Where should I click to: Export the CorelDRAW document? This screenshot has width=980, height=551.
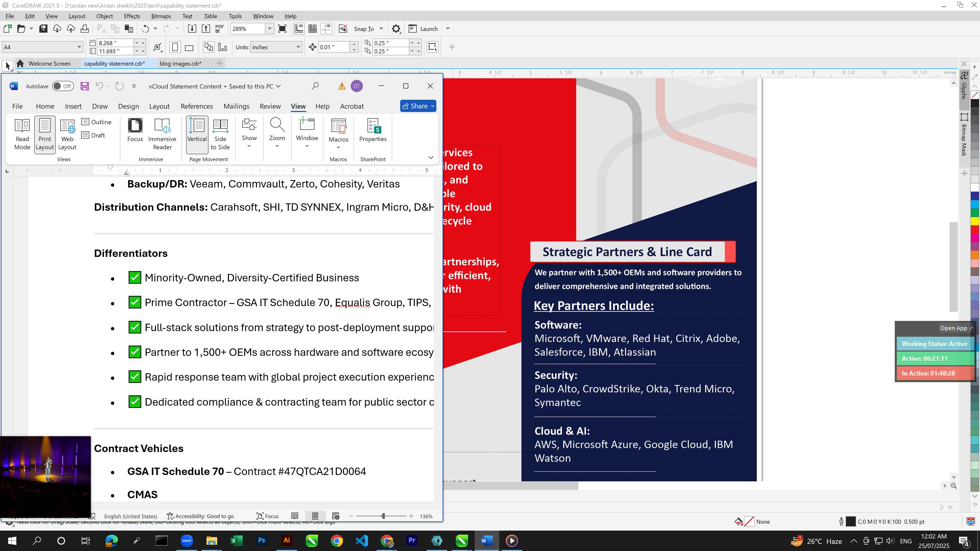tap(206, 29)
